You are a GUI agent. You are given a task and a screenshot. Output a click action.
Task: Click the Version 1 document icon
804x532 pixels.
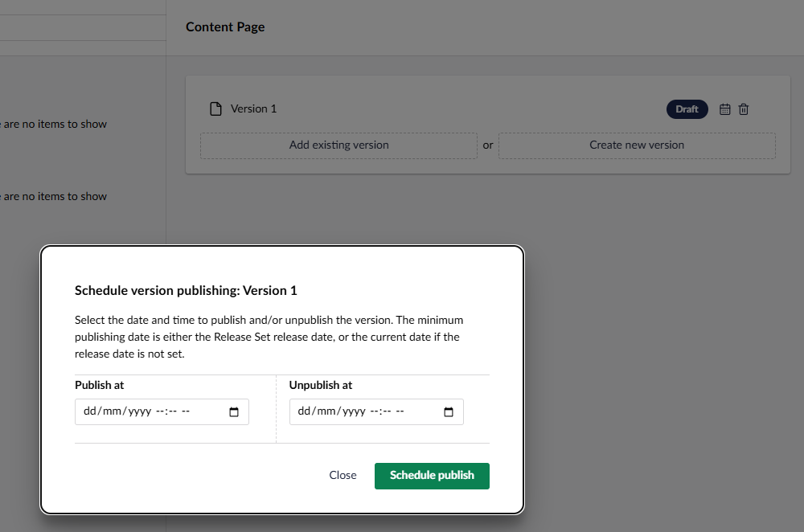coord(215,109)
